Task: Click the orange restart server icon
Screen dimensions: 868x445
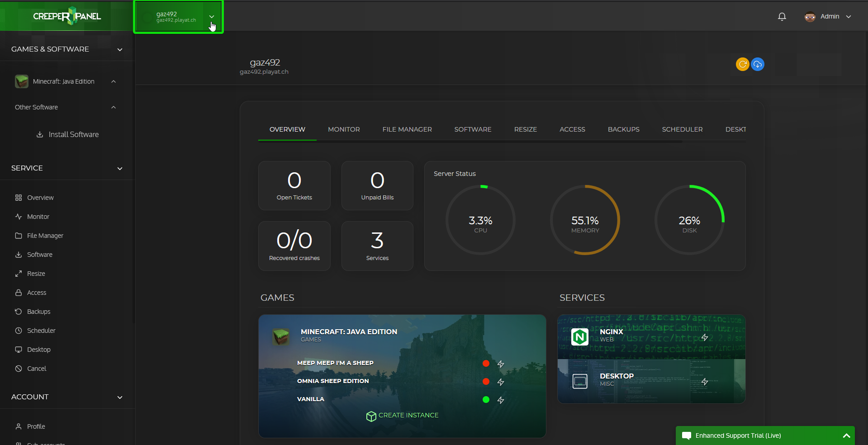Action: (742, 64)
